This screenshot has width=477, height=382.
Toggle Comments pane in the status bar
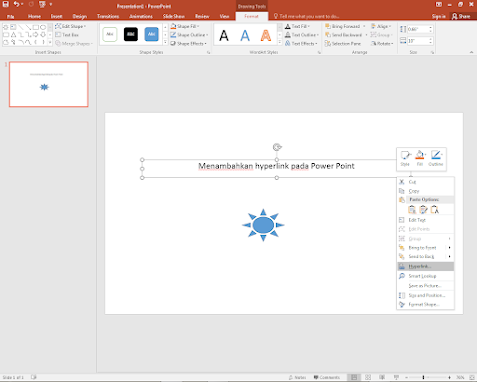[x=327, y=377]
